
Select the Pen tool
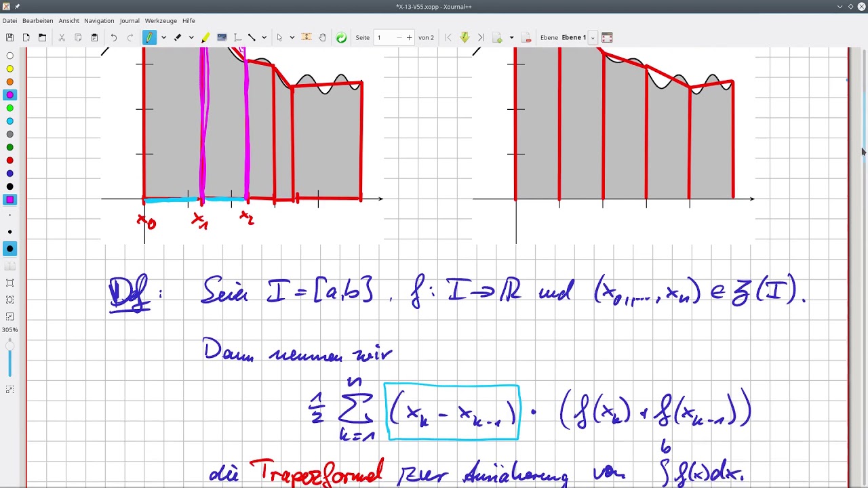tap(149, 38)
